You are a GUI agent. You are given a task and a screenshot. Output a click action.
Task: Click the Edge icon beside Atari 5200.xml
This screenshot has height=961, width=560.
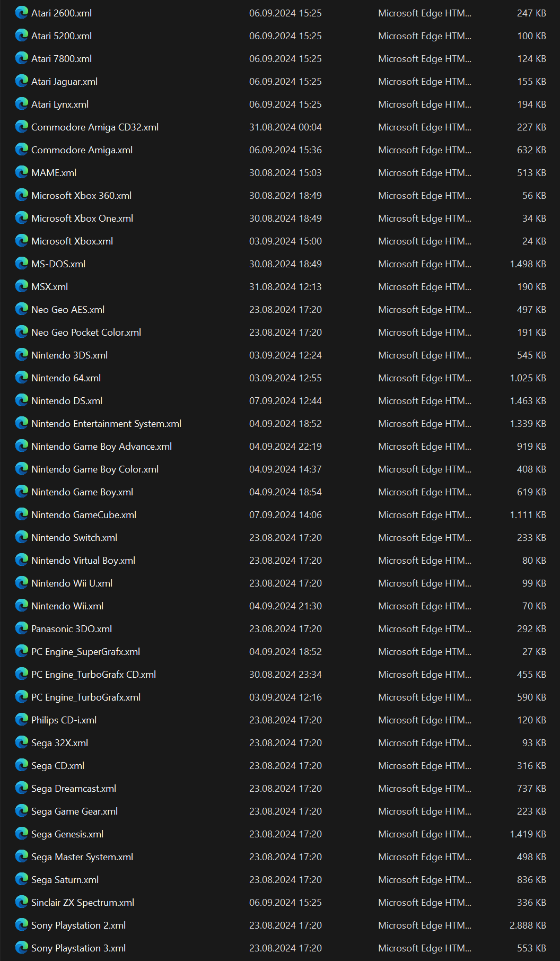pyautogui.click(x=22, y=36)
